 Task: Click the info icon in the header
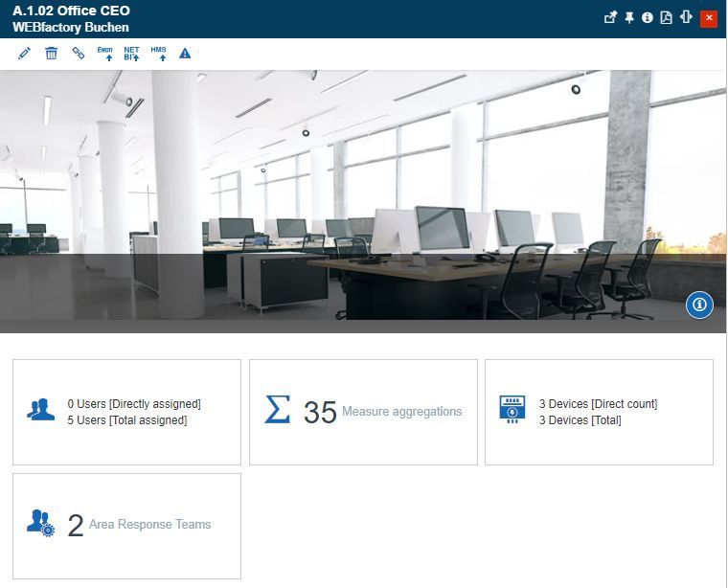pos(648,18)
